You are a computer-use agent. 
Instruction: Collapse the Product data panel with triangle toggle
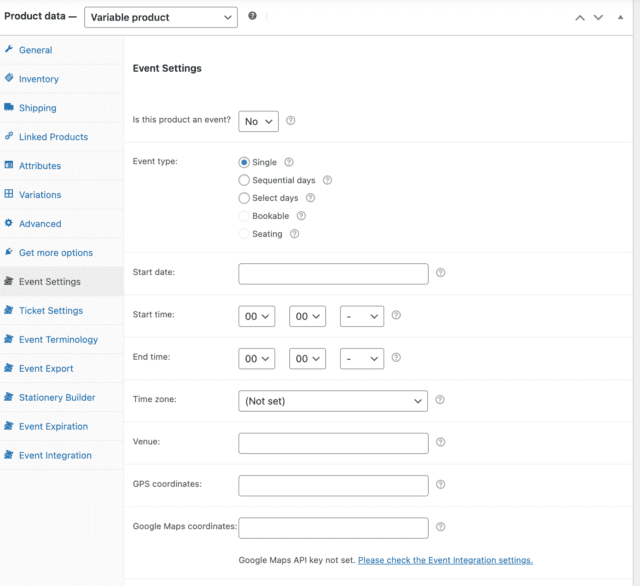pyautogui.click(x=620, y=17)
